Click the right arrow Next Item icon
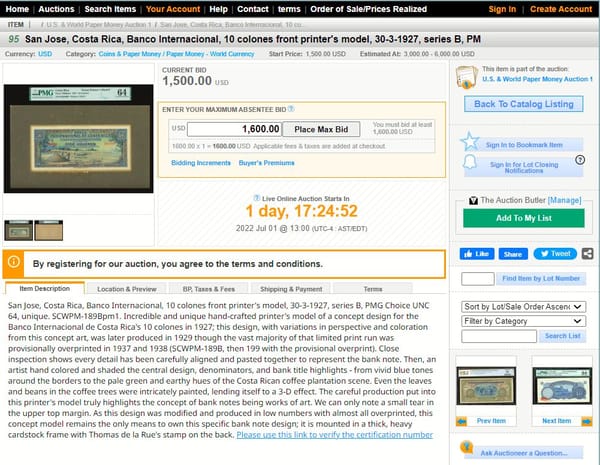Image resolution: width=600 pixels, height=465 pixels. click(x=586, y=421)
